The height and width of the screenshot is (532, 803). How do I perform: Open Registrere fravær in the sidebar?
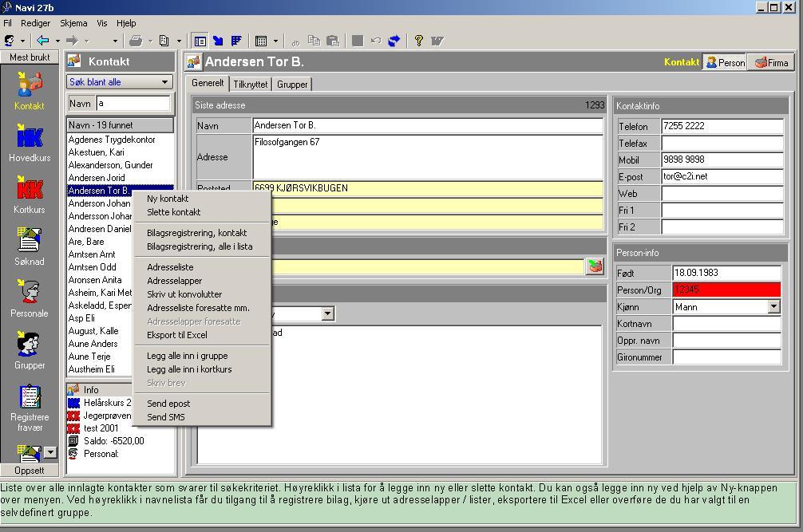pyautogui.click(x=30, y=408)
